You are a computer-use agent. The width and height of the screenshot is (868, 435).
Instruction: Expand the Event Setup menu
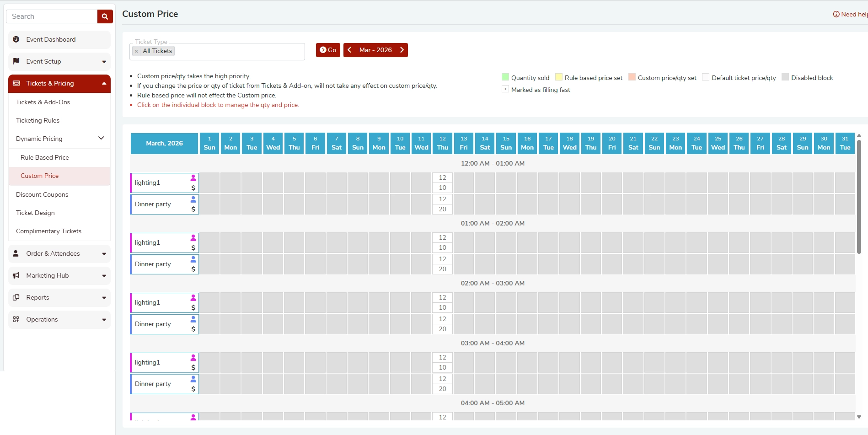[104, 62]
